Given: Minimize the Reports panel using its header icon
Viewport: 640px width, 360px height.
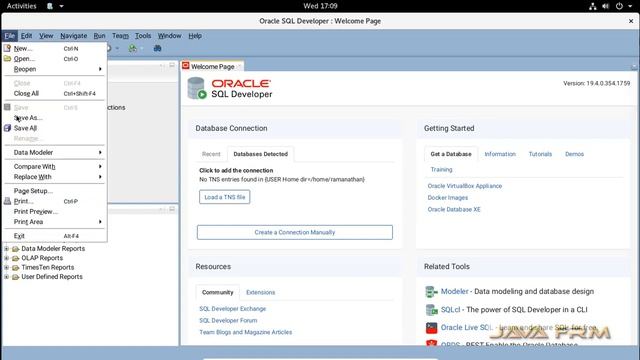Looking at the screenshot, I should coord(172,209).
